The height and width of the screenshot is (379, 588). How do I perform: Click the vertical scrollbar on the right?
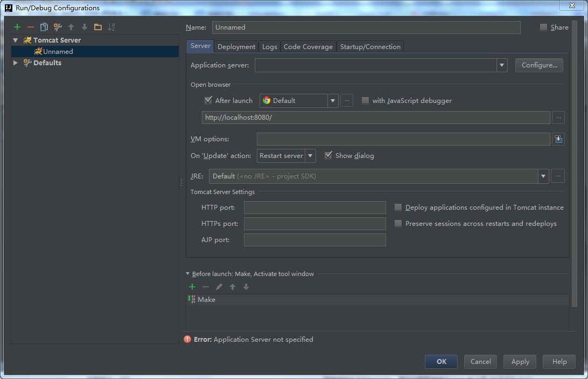pos(574,163)
